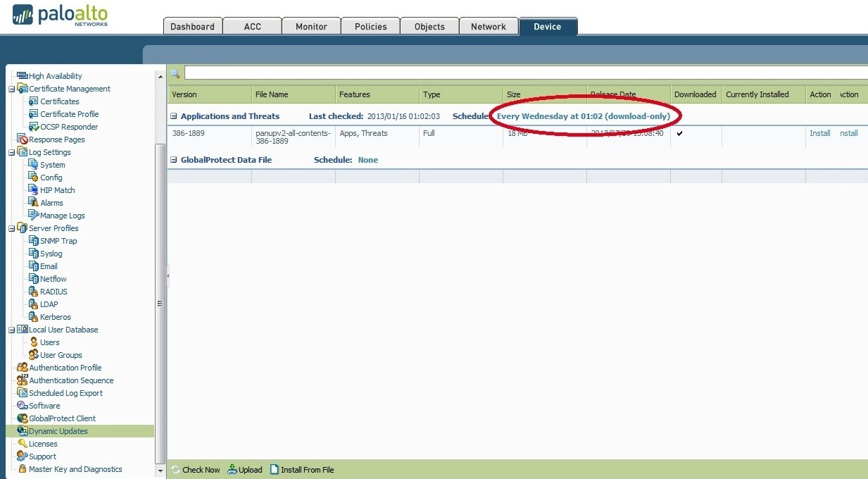Click the sidebar vertical scrollbar
The width and height of the screenshot is (868, 479).
(x=159, y=303)
